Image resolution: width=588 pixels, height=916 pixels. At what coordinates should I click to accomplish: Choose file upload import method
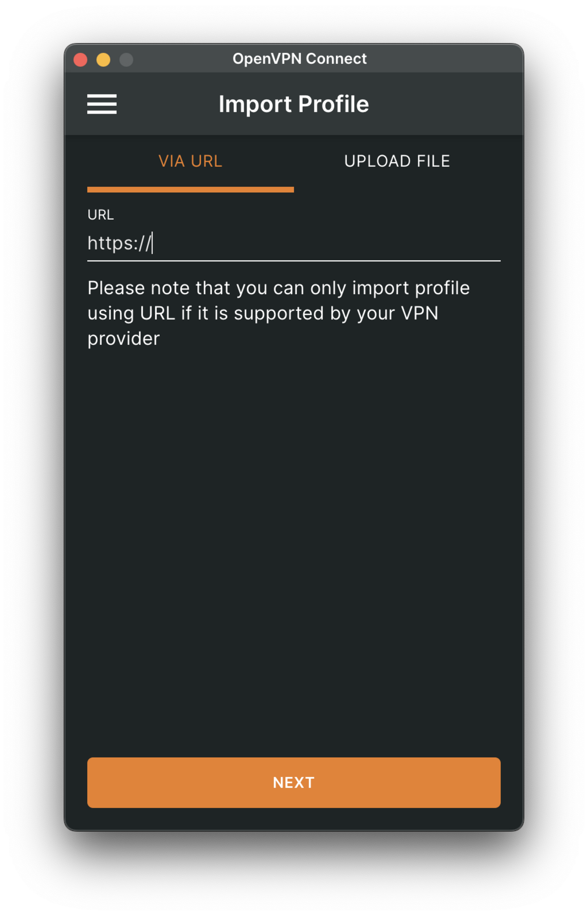[397, 161]
